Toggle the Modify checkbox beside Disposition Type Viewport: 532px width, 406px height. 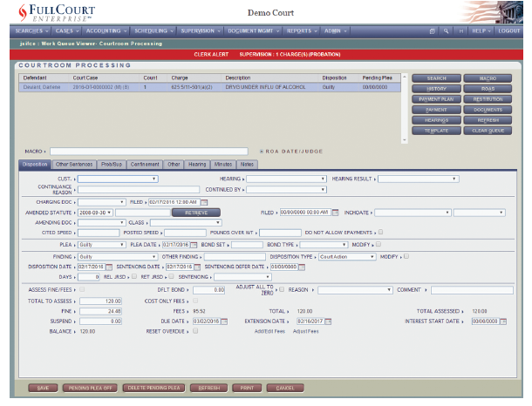click(406, 256)
